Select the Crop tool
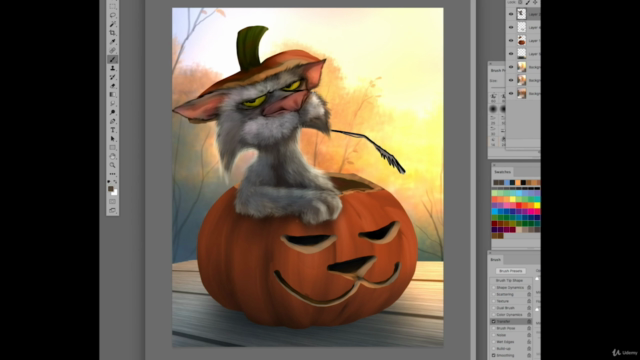 pyautogui.click(x=113, y=33)
